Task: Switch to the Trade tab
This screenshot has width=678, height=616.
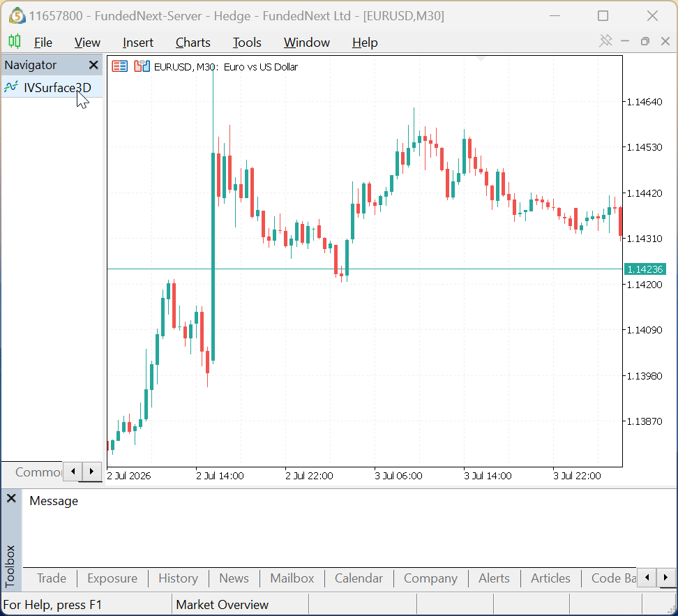Action: pos(52,578)
